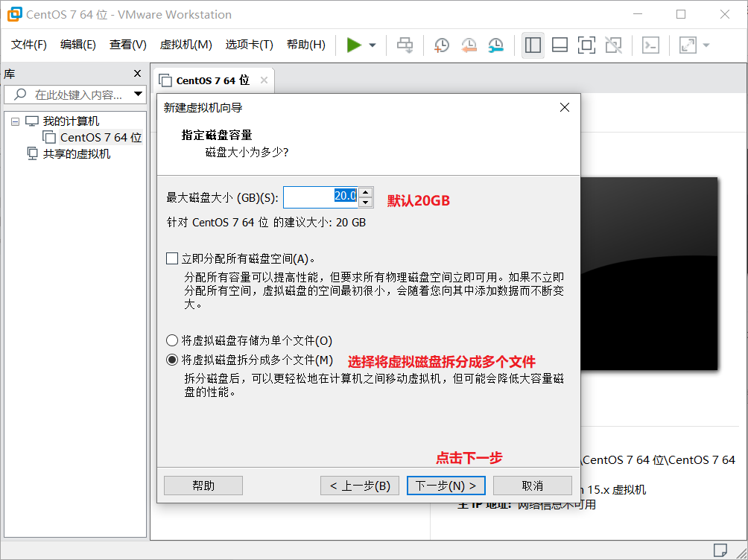Image resolution: width=748 pixels, height=560 pixels.
Task: Close the 库 library panel
Action: coord(137,74)
